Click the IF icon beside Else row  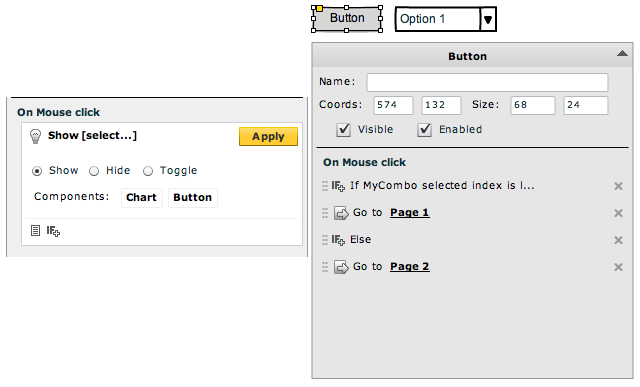click(x=338, y=240)
